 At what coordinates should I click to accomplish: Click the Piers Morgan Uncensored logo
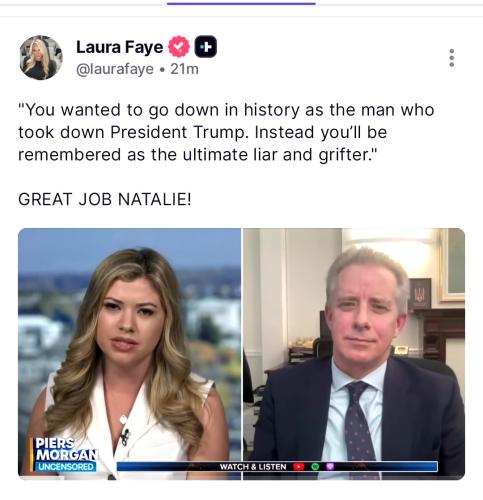click(x=65, y=454)
